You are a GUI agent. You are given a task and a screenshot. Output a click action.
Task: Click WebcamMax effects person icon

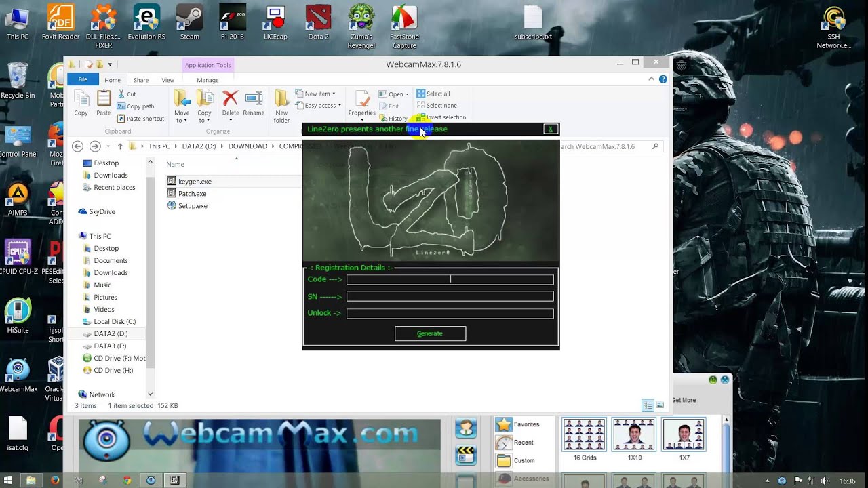coord(466,428)
